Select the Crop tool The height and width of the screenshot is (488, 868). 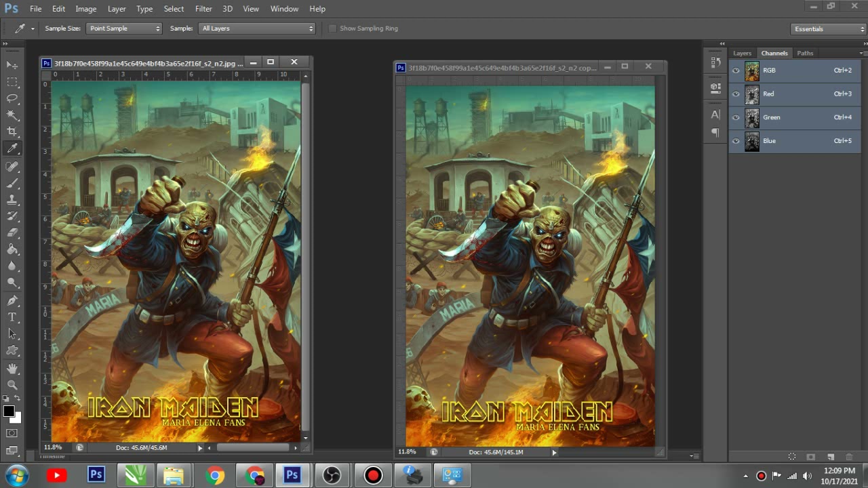coord(12,131)
